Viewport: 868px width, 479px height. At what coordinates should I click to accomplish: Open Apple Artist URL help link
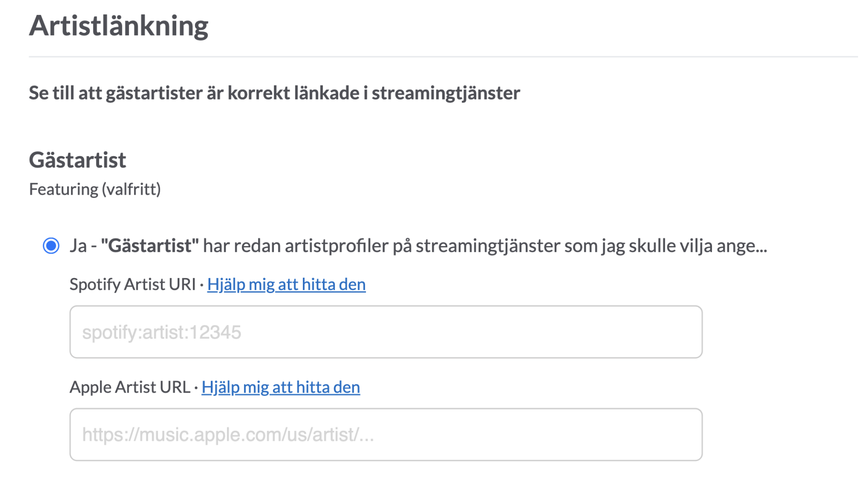point(280,387)
